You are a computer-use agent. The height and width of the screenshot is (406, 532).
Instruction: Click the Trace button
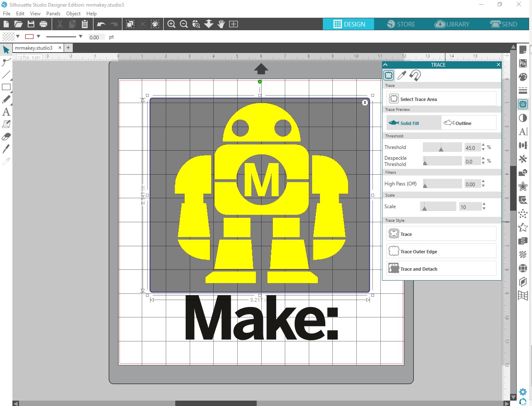pyautogui.click(x=441, y=234)
